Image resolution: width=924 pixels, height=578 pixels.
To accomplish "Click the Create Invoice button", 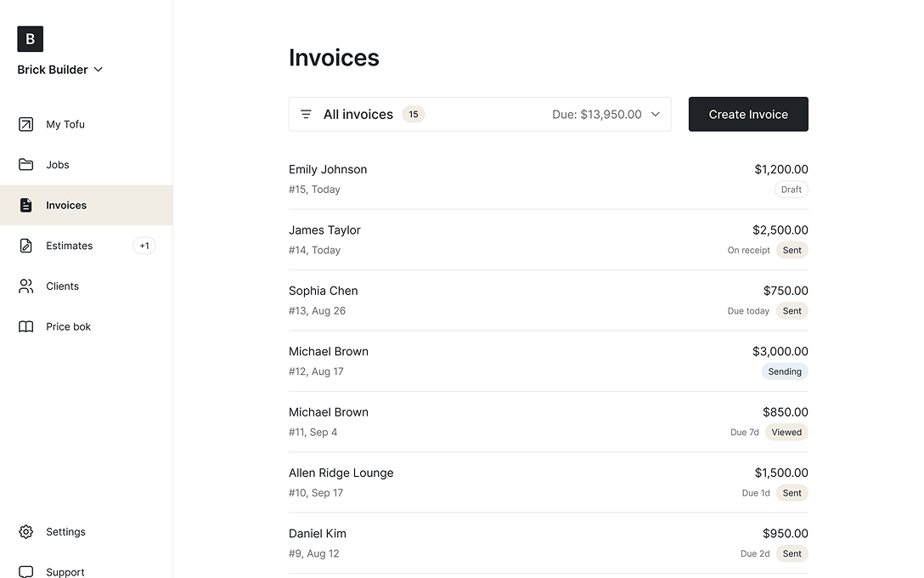I will (748, 115).
